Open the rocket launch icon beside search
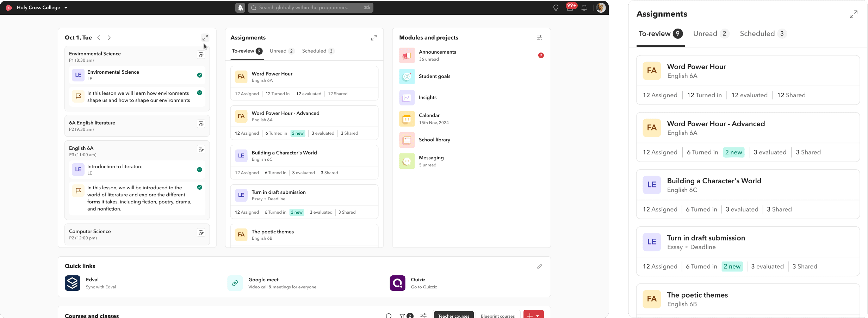The height and width of the screenshot is (318, 868). pyautogui.click(x=240, y=8)
